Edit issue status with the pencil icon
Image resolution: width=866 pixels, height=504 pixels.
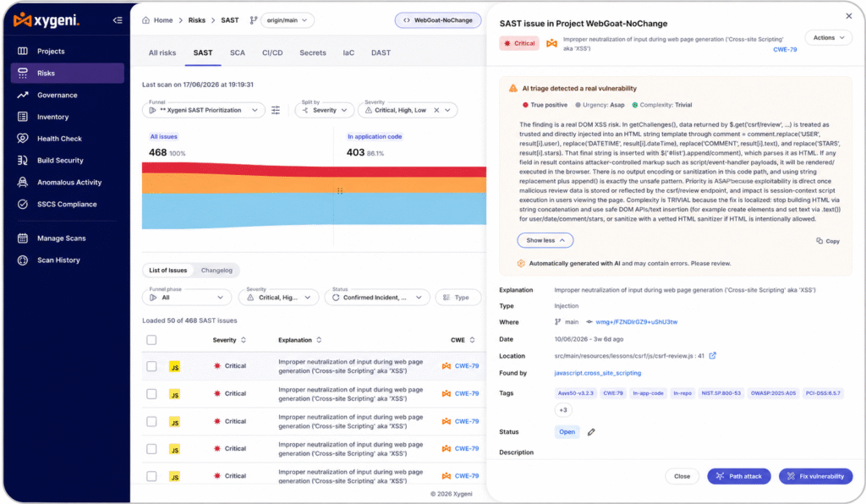point(591,432)
